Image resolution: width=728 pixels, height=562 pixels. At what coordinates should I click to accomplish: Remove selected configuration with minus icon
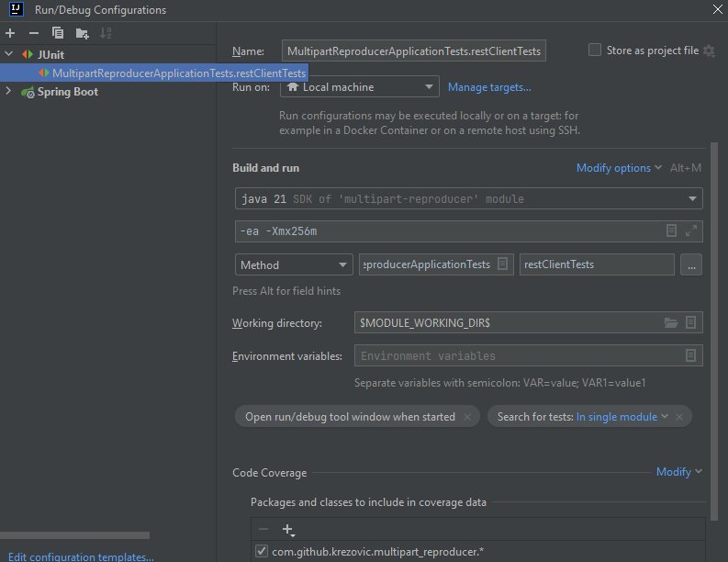point(34,33)
